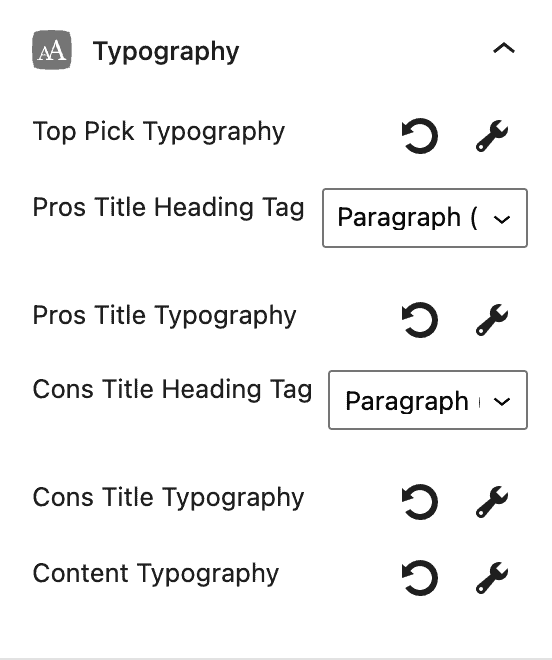Open Cons Title Typography wrench options

(492, 502)
